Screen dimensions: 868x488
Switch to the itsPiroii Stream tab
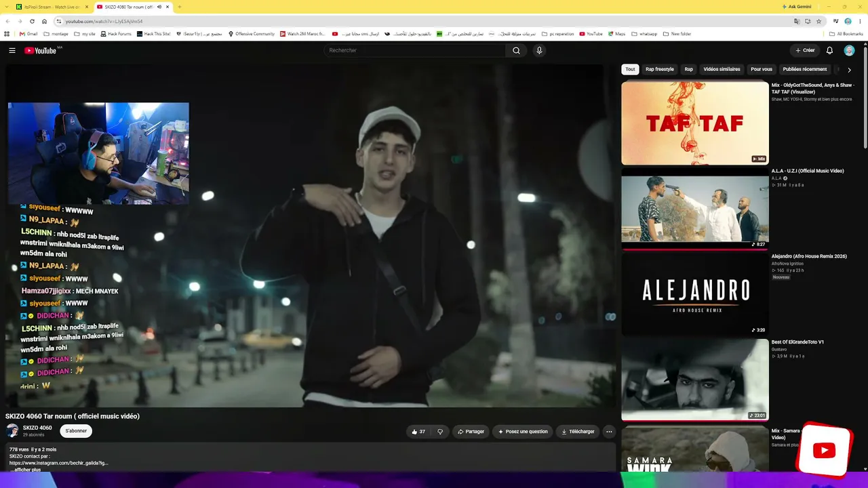pos(51,7)
